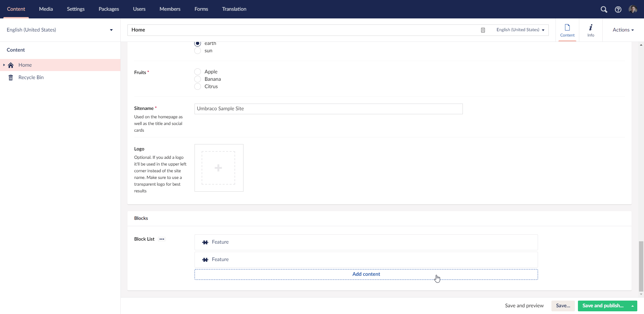Click the document type icon beside the Home title
The height and width of the screenshot is (314, 644).
point(483,30)
